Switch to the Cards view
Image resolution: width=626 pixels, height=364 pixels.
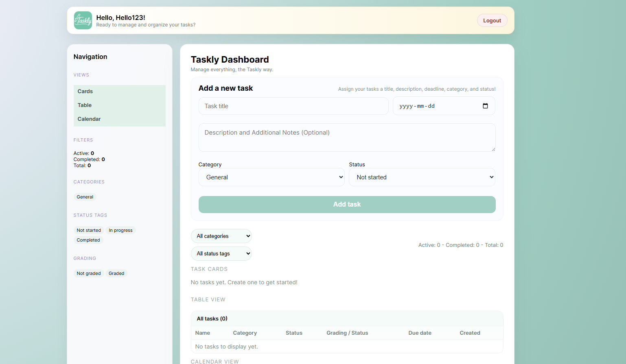click(85, 91)
